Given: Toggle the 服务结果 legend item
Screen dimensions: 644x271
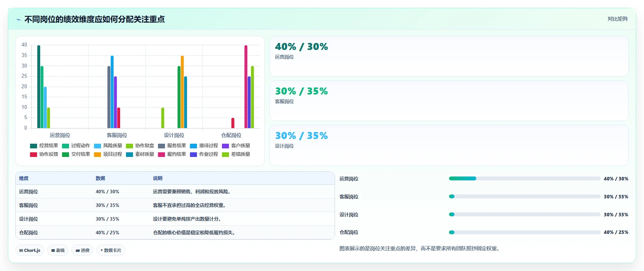Looking at the screenshot, I should (172, 146).
